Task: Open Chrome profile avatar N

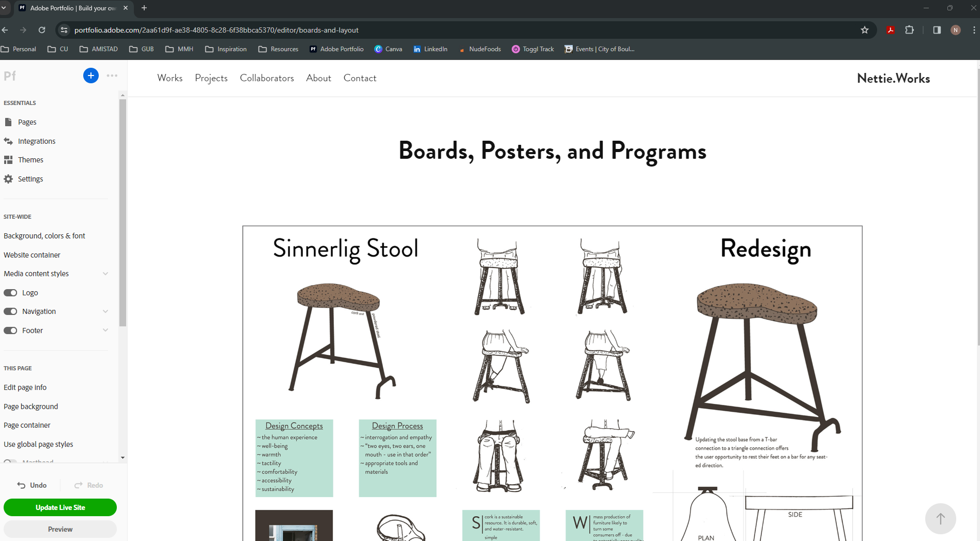Action: pyautogui.click(x=956, y=30)
